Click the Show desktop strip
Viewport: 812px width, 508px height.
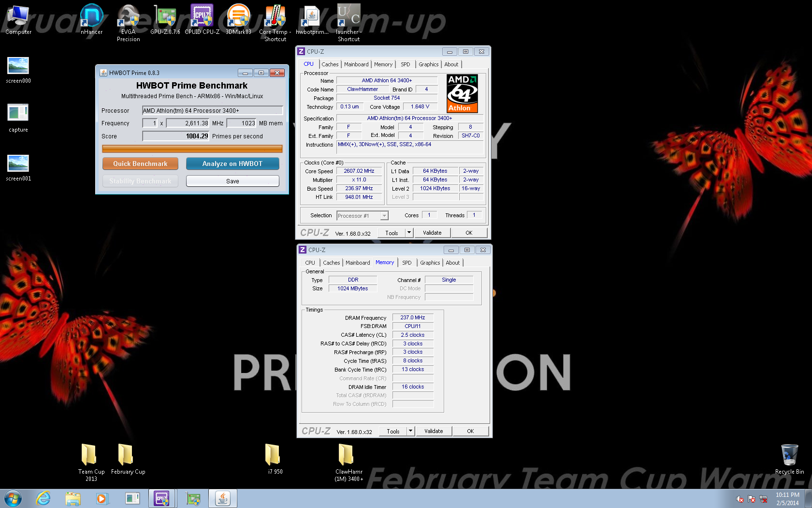[x=809, y=498]
